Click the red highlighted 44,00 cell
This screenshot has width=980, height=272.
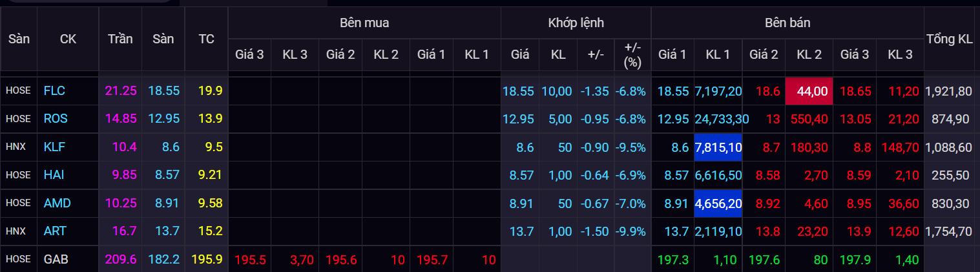(x=809, y=91)
